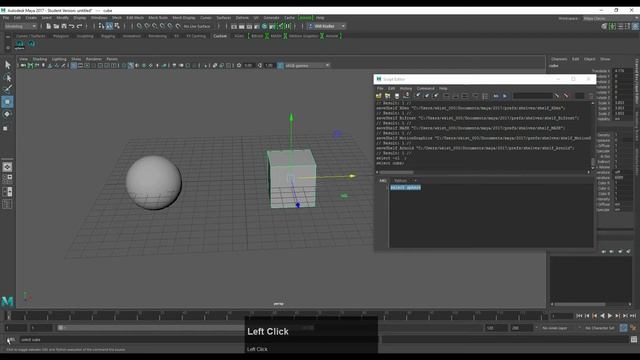The image size is (640, 360).
Task: Single perspective view layout icon in left panel
Action: pos(7,167)
